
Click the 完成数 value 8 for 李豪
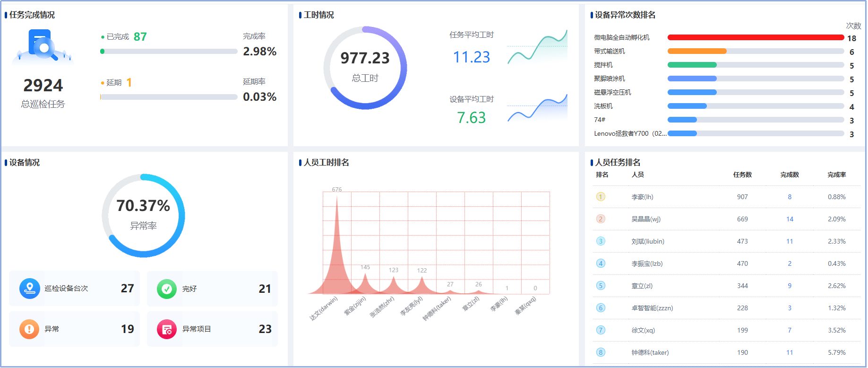[x=790, y=197]
